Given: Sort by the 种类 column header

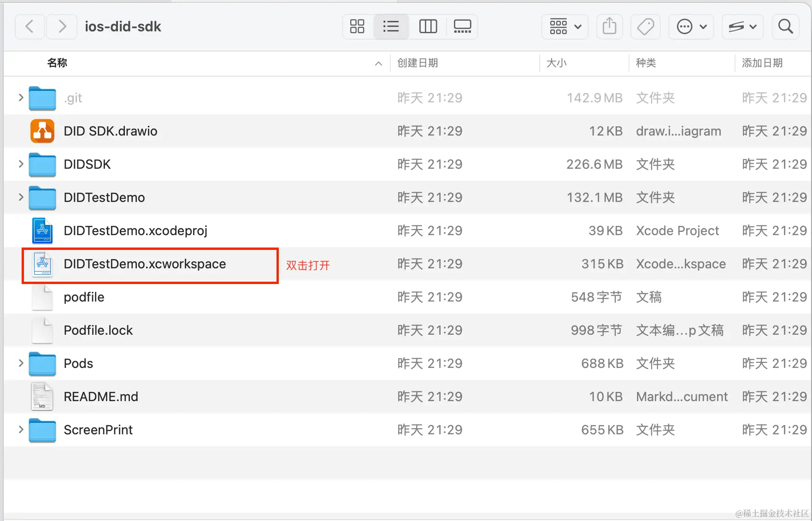Looking at the screenshot, I should pyautogui.click(x=646, y=63).
